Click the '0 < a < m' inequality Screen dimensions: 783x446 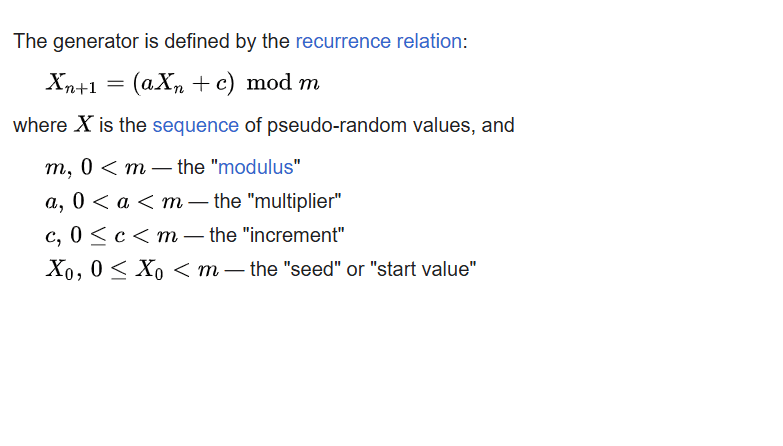pos(128,202)
